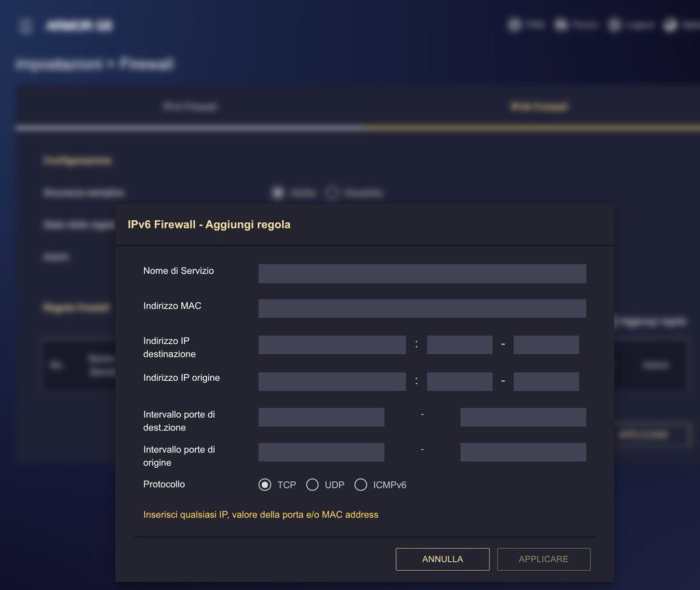This screenshot has height=590, width=700.
Task: Click the FAQ icon in top bar
Action: click(514, 25)
